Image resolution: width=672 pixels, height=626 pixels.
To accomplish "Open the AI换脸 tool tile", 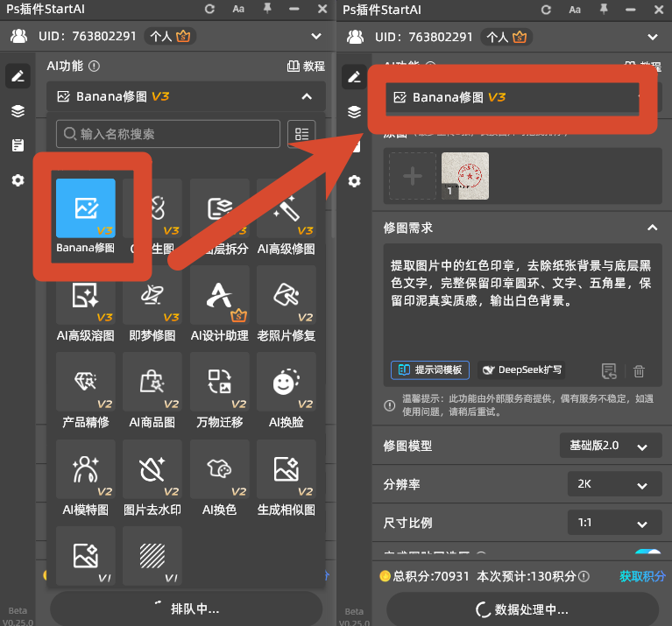I will (x=286, y=382).
